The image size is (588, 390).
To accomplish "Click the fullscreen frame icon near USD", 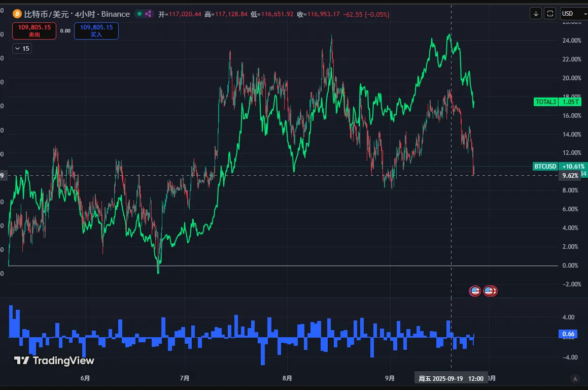I will (550, 14).
